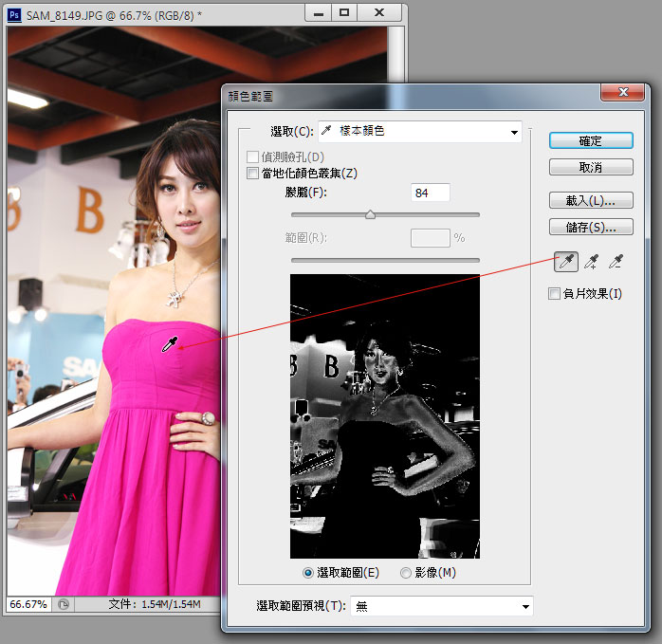
Task: Select the Add to Sample eyedropper
Action: pyautogui.click(x=591, y=260)
